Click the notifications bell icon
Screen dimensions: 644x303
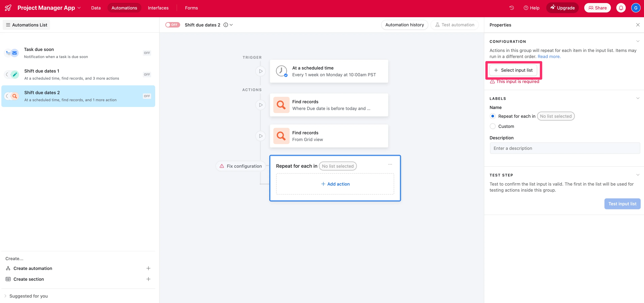click(621, 8)
